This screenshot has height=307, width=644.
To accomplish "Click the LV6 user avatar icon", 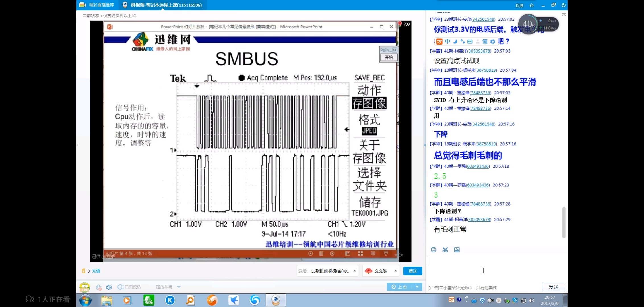I will 84,287.
